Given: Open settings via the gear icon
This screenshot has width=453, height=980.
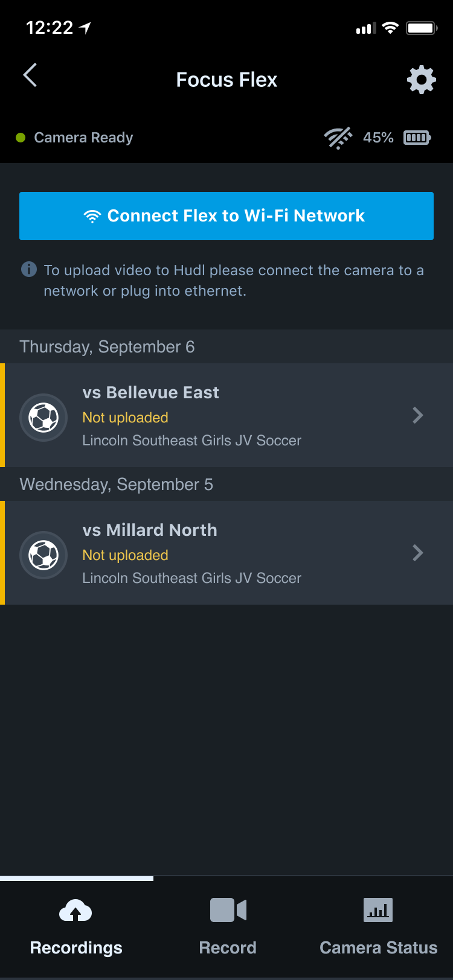Looking at the screenshot, I should pyautogui.click(x=421, y=79).
